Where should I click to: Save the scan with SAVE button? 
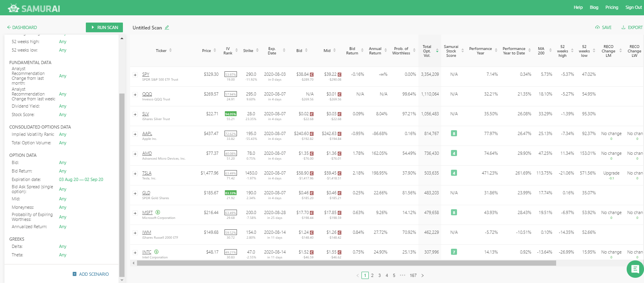click(603, 27)
